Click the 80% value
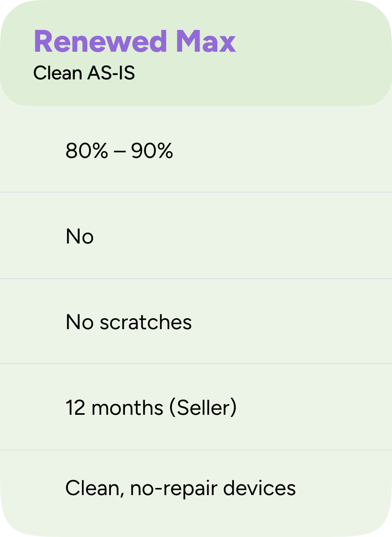Screen dimensions: 392x537 (x=86, y=152)
